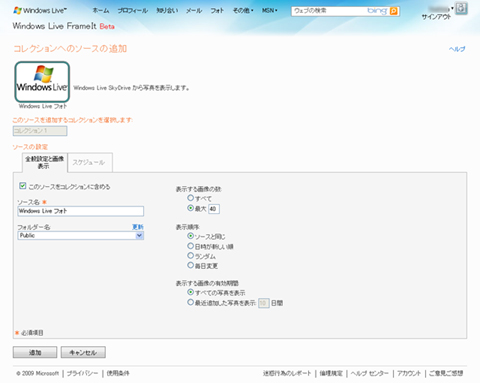
Task: Open the user name dropdown arrow
Action: 452,8
